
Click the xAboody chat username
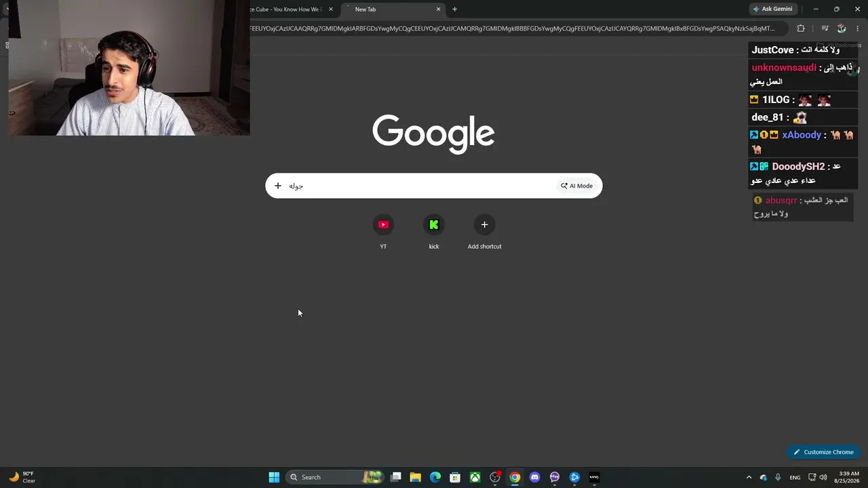802,135
